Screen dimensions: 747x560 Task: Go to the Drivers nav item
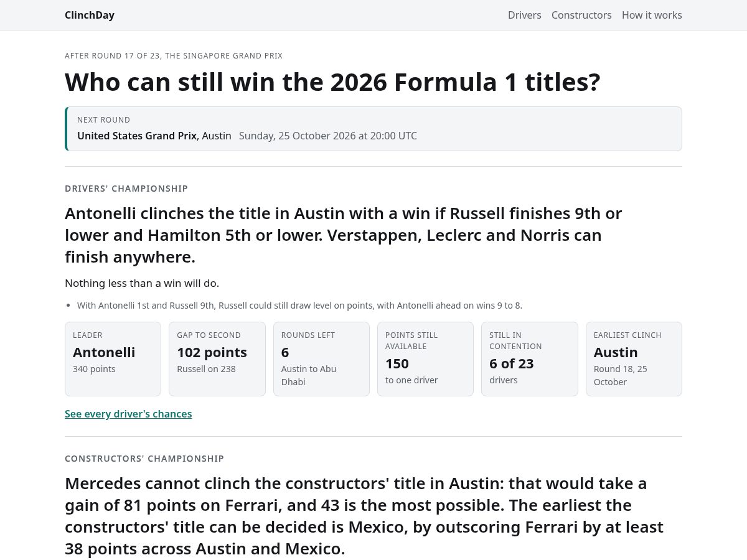click(x=524, y=15)
